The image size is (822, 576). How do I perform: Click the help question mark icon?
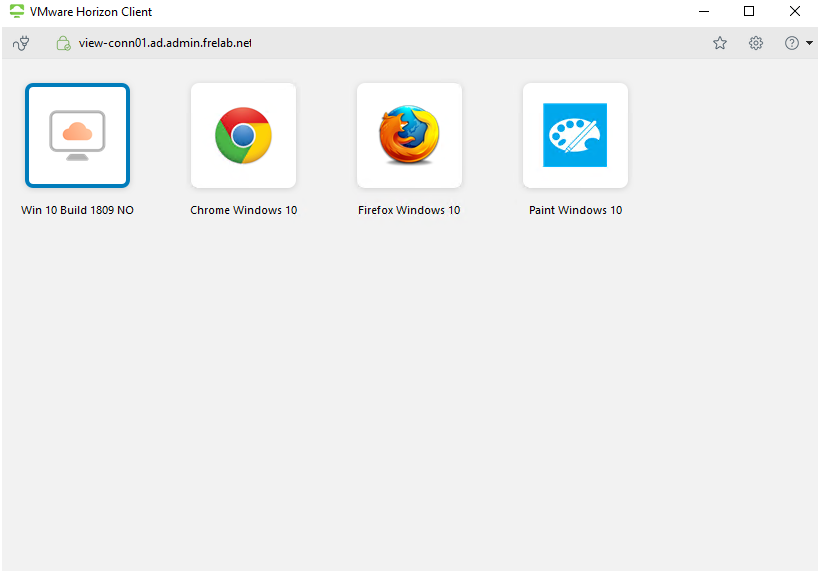[x=792, y=43]
